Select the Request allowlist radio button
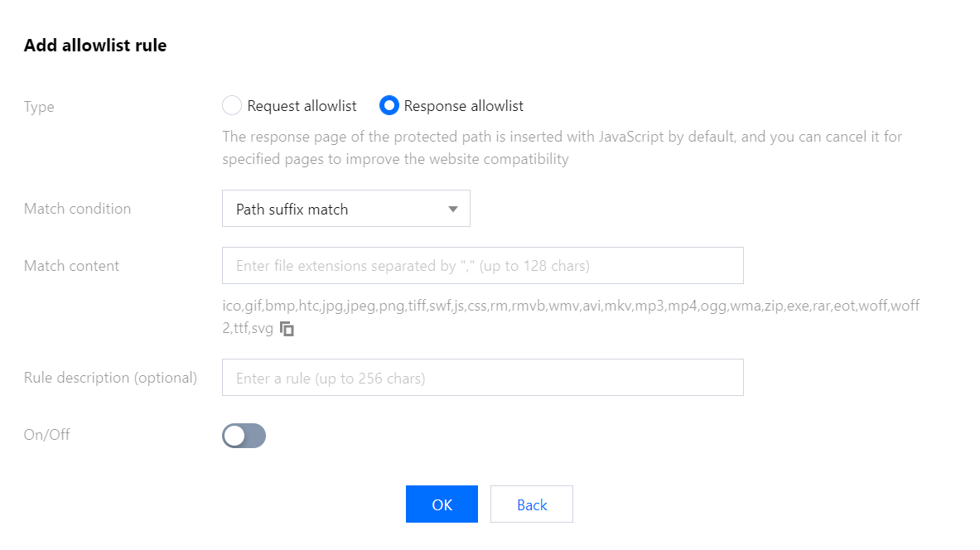 [x=233, y=106]
